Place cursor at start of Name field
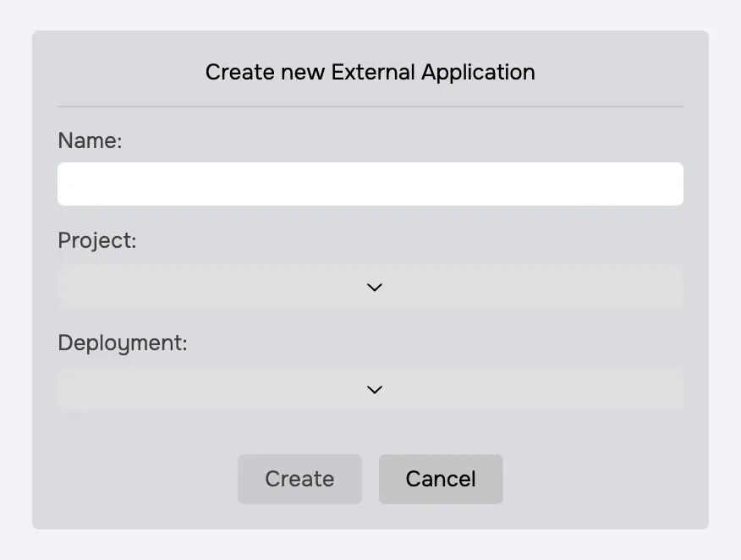The height and width of the screenshot is (560, 741). coord(66,184)
